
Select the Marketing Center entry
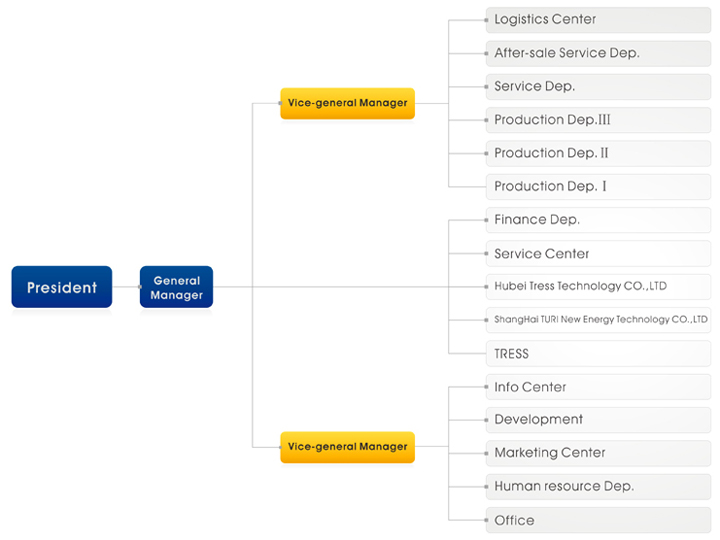(x=598, y=453)
